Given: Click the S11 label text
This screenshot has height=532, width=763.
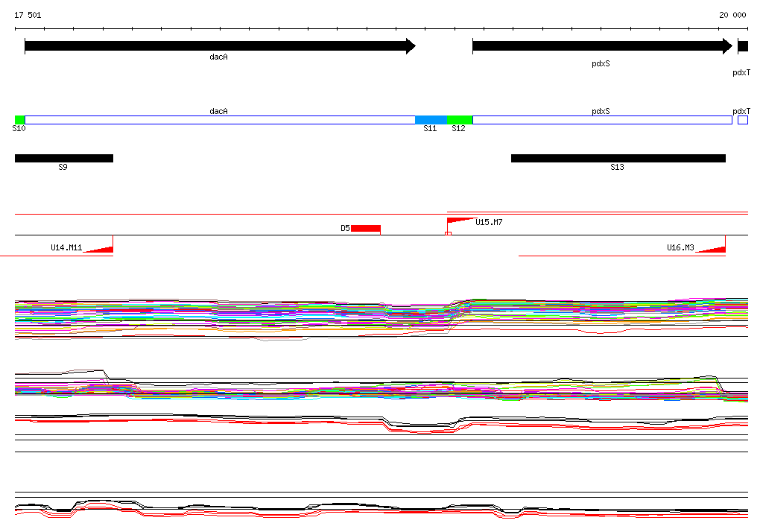Looking at the screenshot, I should click(x=430, y=128).
